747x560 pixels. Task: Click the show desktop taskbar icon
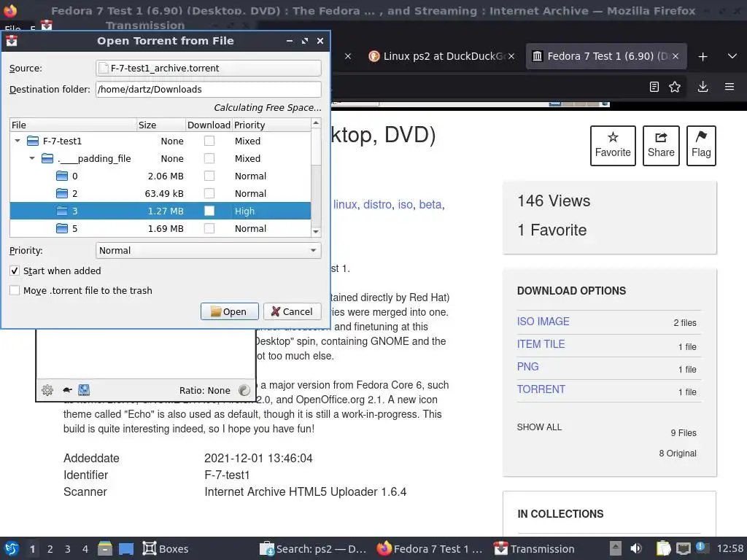[x=126, y=548]
